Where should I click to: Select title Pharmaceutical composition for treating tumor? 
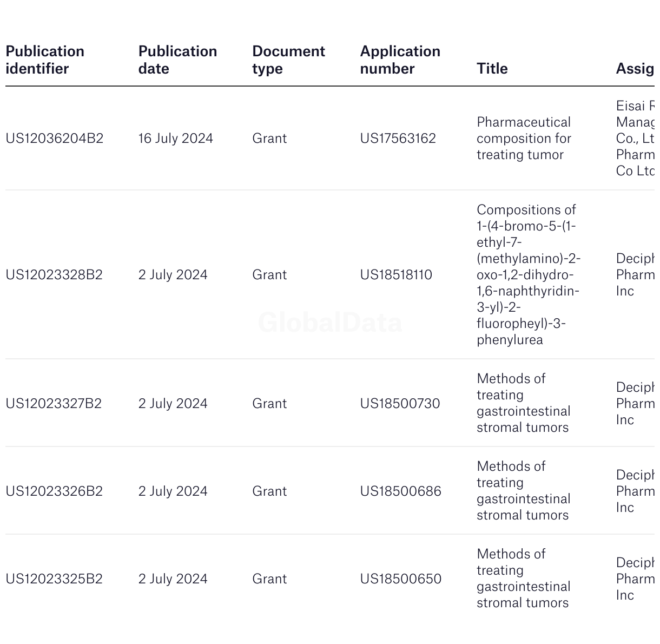click(x=524, y=139)
